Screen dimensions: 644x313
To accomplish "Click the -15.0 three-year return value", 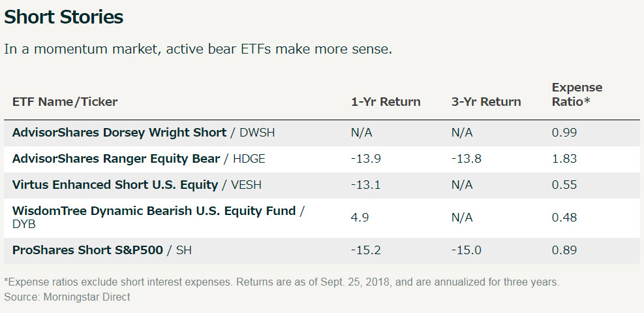I will coord(466,250).
